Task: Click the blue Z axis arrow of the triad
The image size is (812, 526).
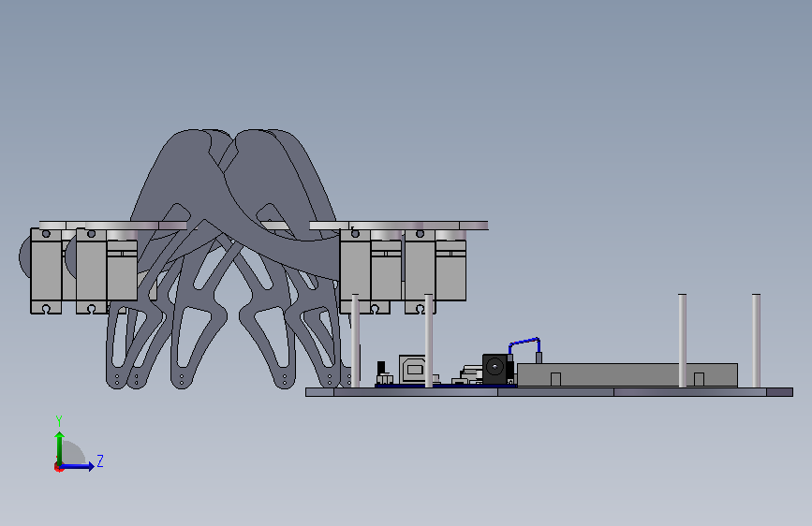Action: click(78, 466)
